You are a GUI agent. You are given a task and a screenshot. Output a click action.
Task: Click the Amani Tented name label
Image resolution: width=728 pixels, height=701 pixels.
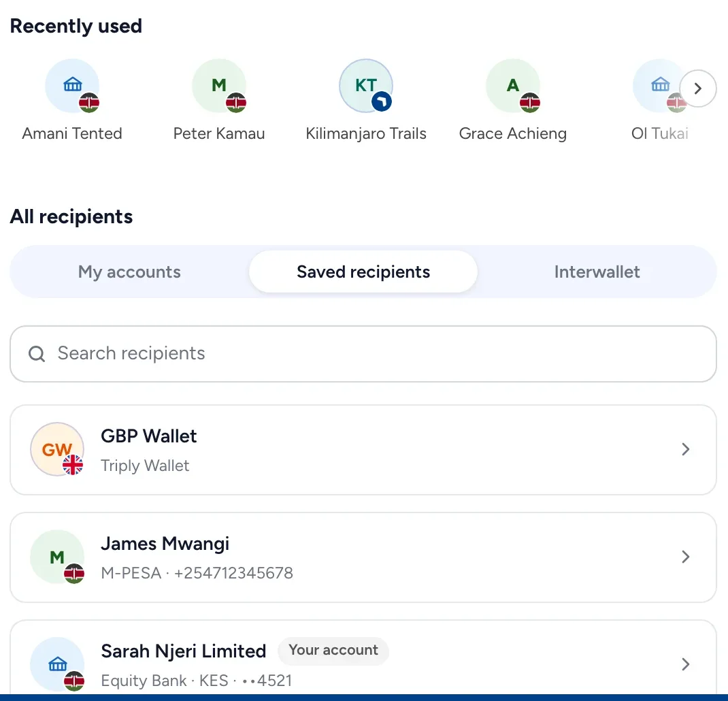tap(72, 134)
